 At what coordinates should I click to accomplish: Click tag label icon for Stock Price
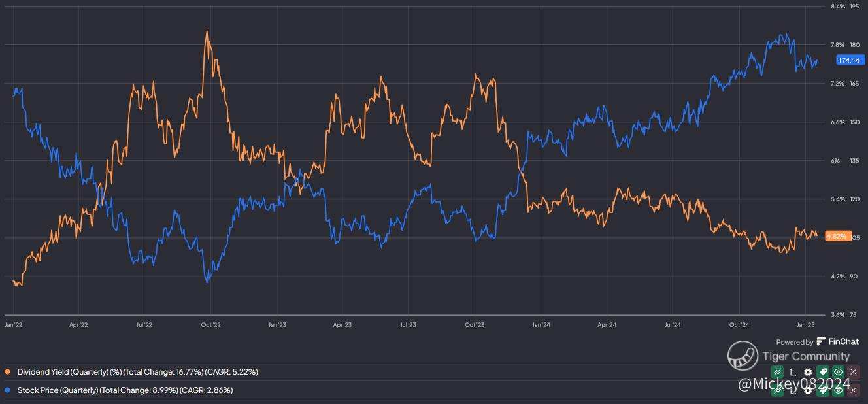(x=823, y=390)
